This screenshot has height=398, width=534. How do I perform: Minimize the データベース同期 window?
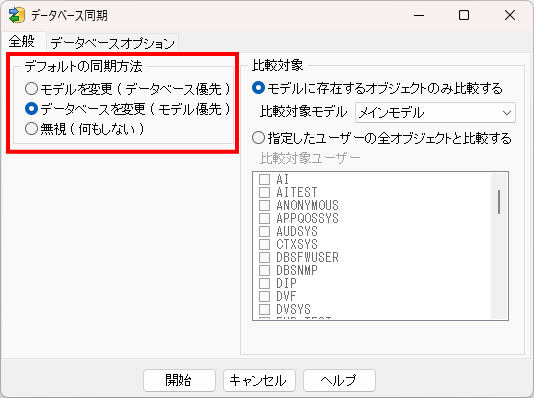click(419, 15)
